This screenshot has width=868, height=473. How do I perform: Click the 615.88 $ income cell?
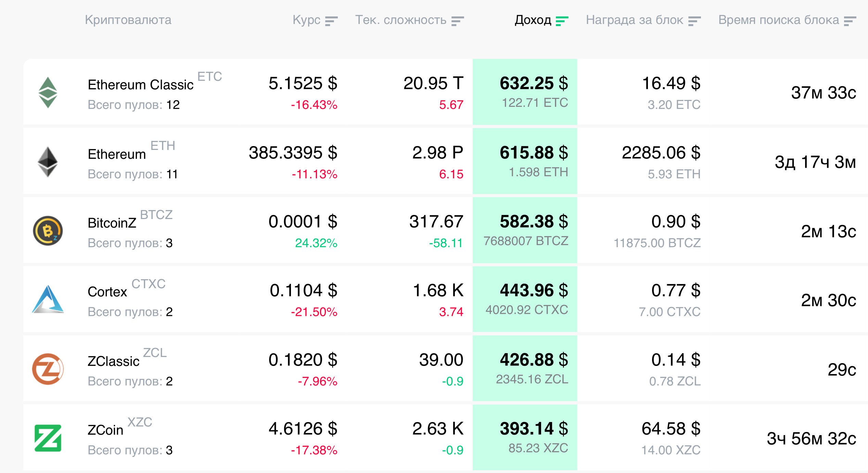coord(525,161)
